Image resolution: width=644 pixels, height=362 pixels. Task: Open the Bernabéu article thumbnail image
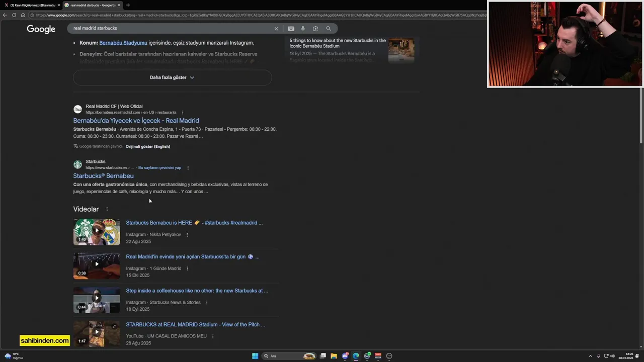[x=401, y=50]
